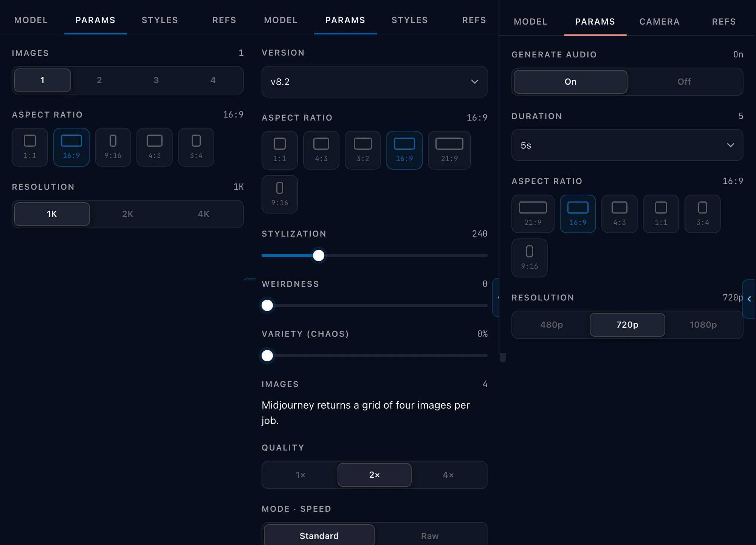Click the Variety (Chaos) slider handle
Screen dimensions: 756x545
click(267, 356)
